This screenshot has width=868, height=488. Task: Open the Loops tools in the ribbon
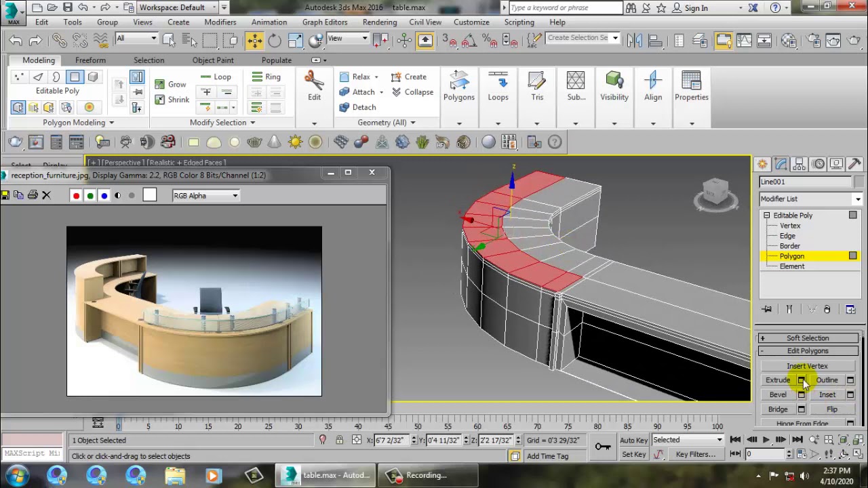click(498, 87)
